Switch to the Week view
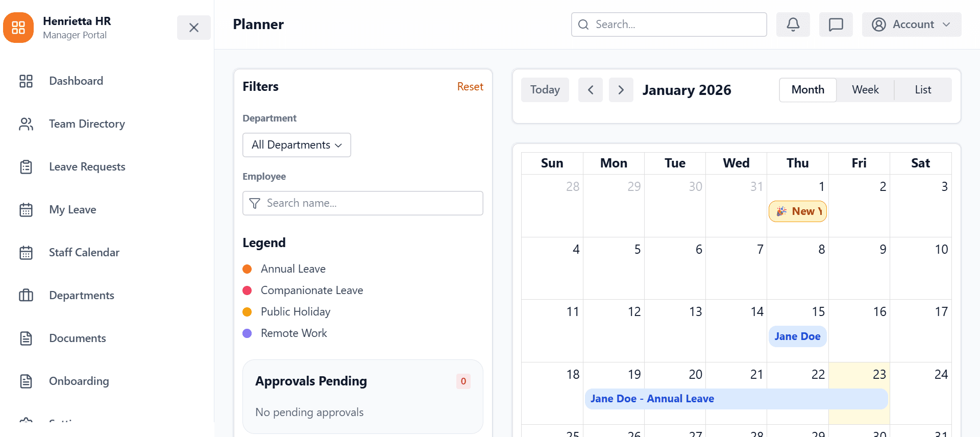The image size is (980, 437). (x=865, y=89)
